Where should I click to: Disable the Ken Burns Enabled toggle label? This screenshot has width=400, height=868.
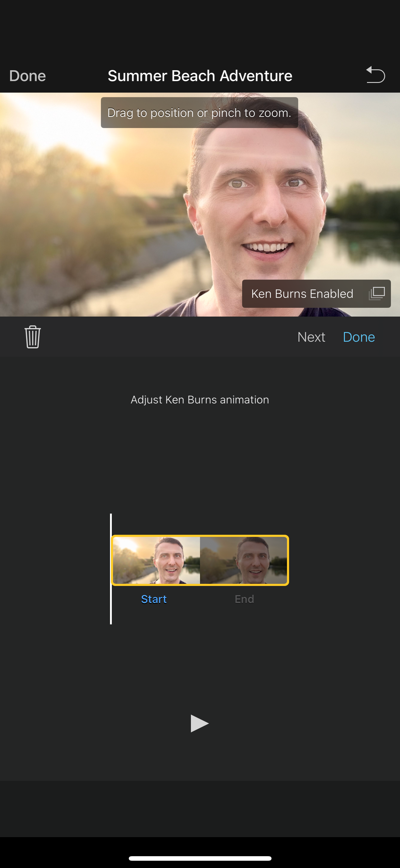tap(302, 294)
